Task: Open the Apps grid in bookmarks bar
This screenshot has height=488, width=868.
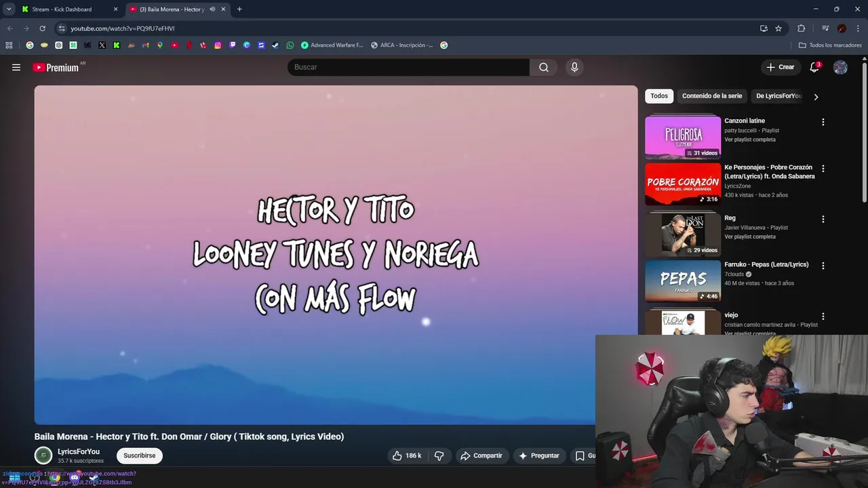Action: (x=9, y=45)
